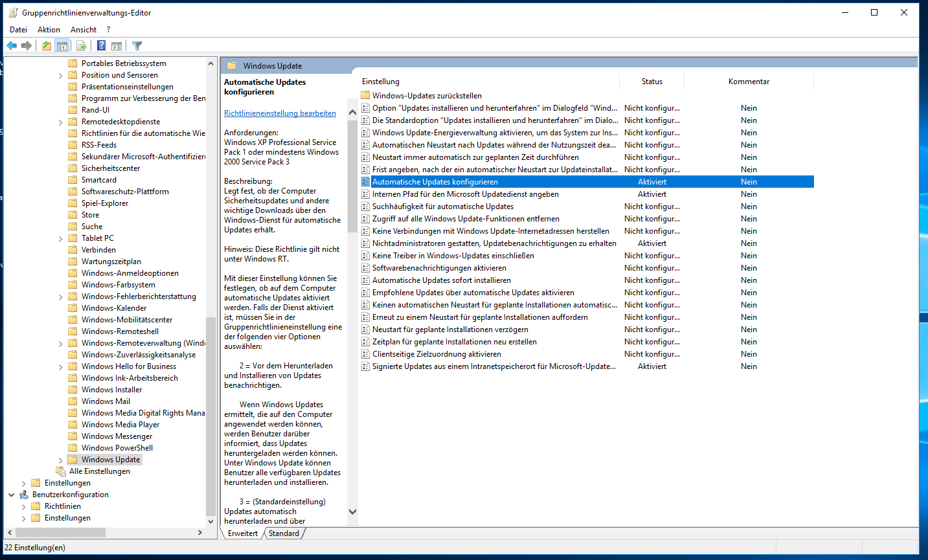The image size is (928, 560).
Task: Select the Windows-Kalender tree item
Action: coord(114,308)
